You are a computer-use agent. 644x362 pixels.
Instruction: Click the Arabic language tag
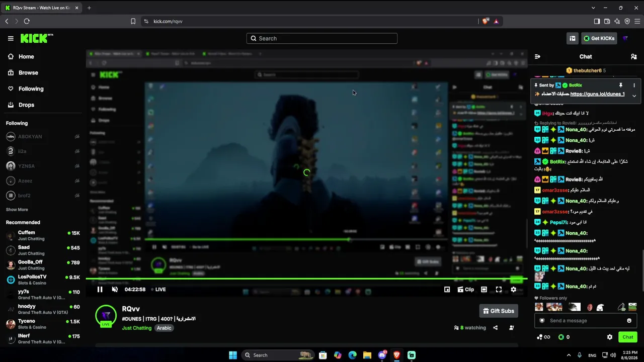(164, 328)
